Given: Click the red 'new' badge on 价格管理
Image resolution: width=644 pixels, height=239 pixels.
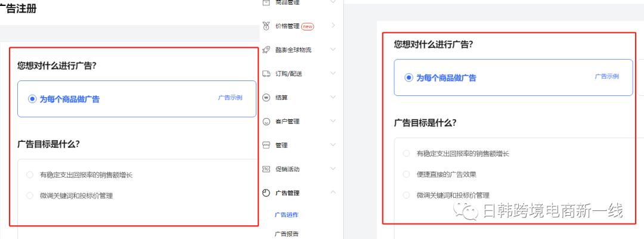Looking at the screenshot, I should (x=307, y=26).
